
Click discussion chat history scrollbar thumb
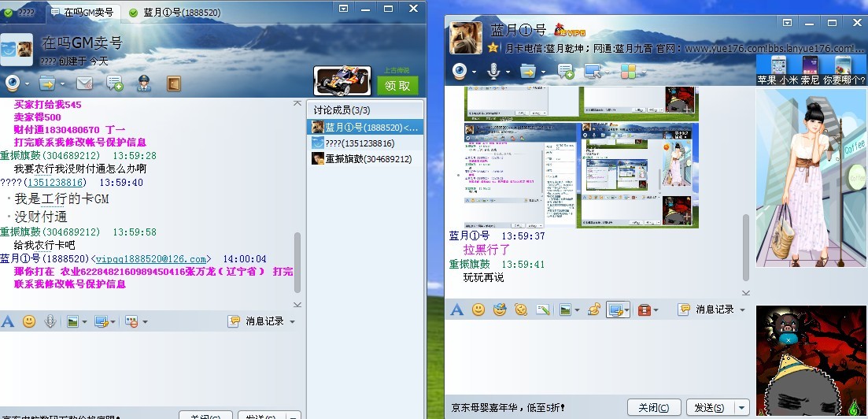tap(297, 262)
